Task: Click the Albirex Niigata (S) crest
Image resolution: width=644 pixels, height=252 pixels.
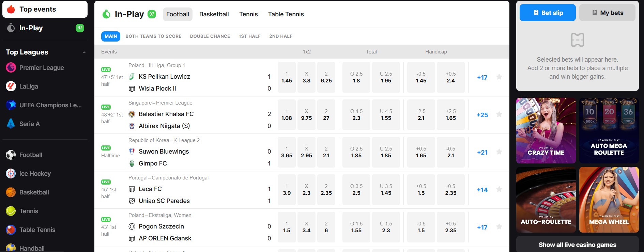Action: coord(132,126)
